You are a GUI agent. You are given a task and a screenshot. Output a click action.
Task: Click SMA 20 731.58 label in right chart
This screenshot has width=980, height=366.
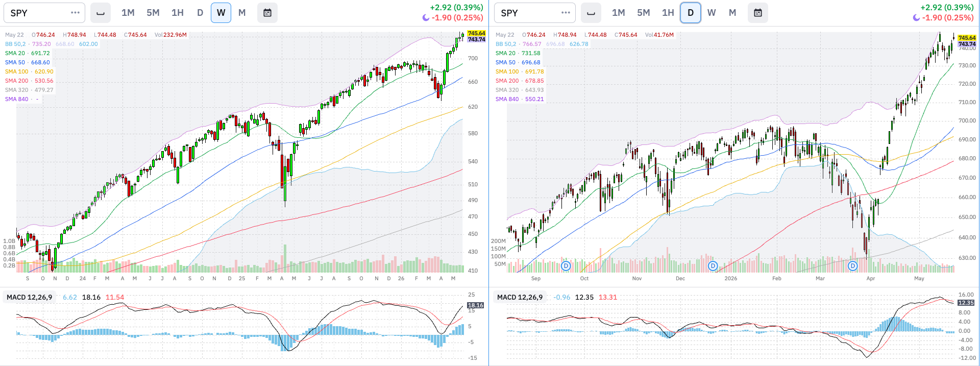(x=518, y=53)
